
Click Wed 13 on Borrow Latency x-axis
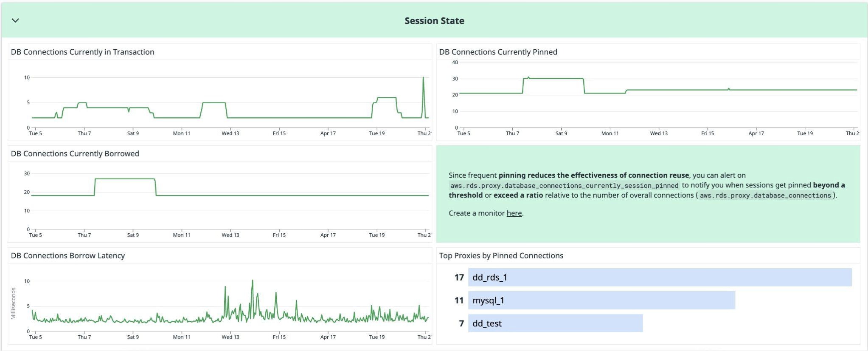230,337
